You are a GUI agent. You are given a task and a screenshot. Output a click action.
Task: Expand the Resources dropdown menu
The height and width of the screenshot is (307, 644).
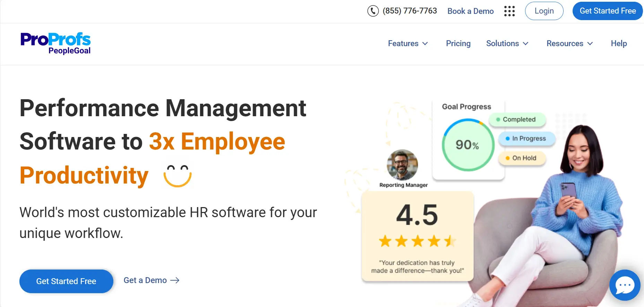[x=569, y=43]
